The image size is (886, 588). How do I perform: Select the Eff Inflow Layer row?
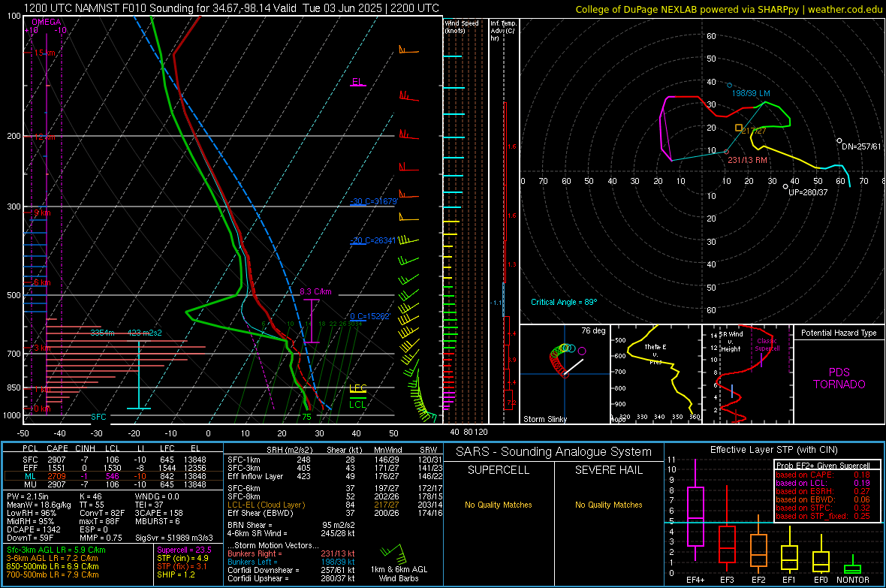[335, 476]
